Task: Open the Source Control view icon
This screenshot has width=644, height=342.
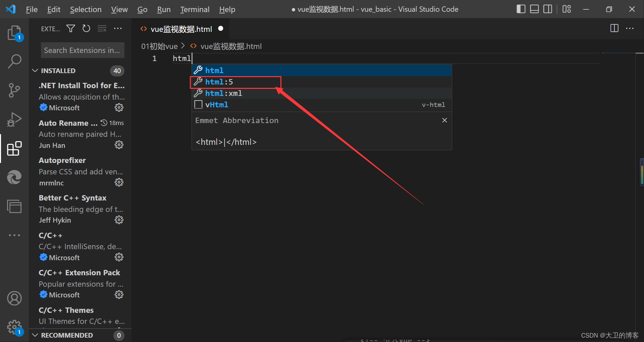Action: [14, 91]
